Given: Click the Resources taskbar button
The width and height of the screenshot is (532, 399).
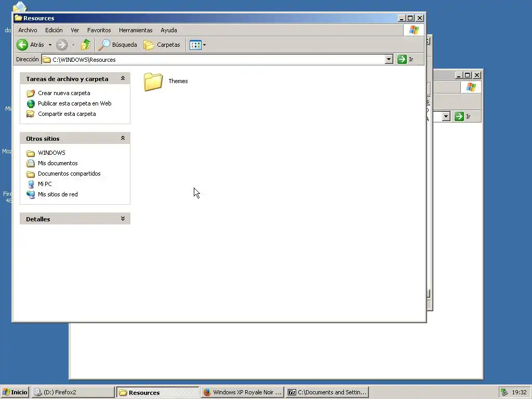Looking at the screenshot, I should [x=158, y=392].
